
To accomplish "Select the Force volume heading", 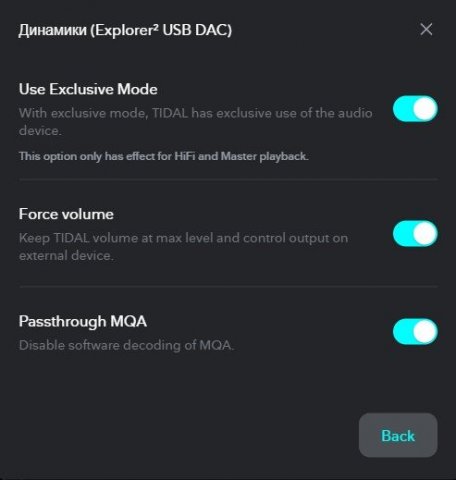I will tap(66, 214).
